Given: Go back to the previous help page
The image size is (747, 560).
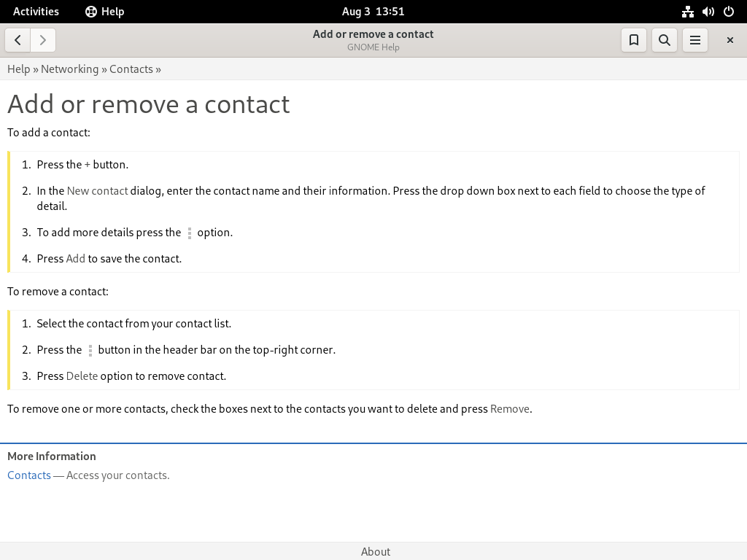Looking at the screenshot, I should (x=18, y=40).
